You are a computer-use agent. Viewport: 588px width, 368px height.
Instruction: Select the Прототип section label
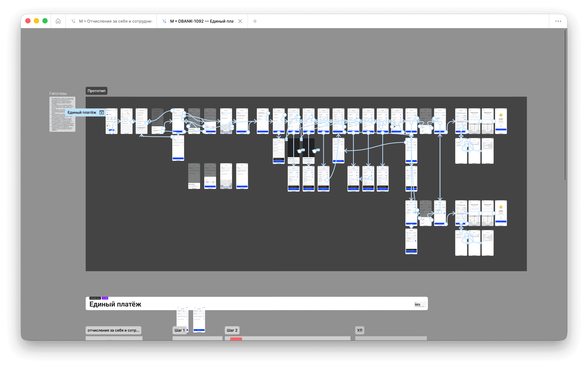(96, 91)
